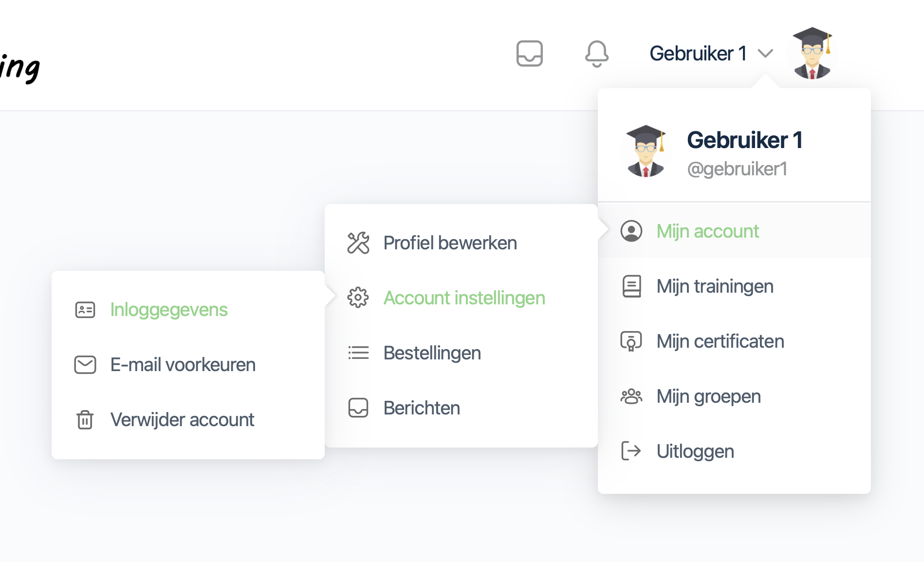The width and height of the screenshot is (924, 562).
Task: Click the E-mail voorkeuren envelope icon
Action: (x=85, y=365)
